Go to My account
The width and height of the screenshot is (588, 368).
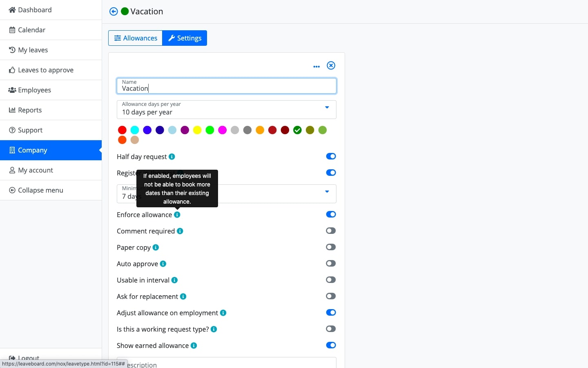(x=35, y=170)
